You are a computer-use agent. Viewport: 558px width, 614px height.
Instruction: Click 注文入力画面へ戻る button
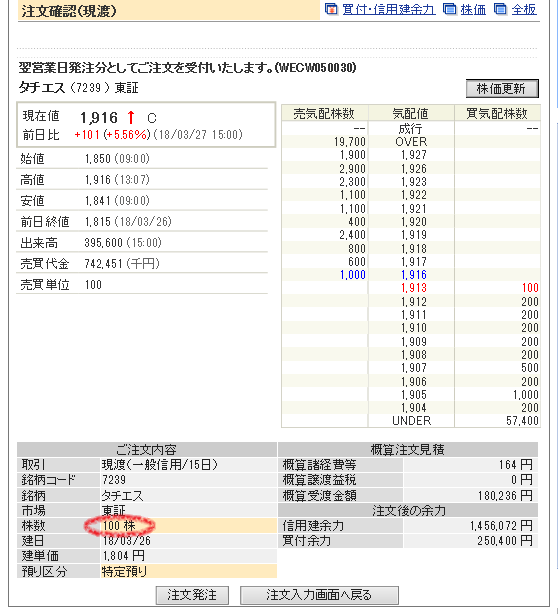click(319, 595)
